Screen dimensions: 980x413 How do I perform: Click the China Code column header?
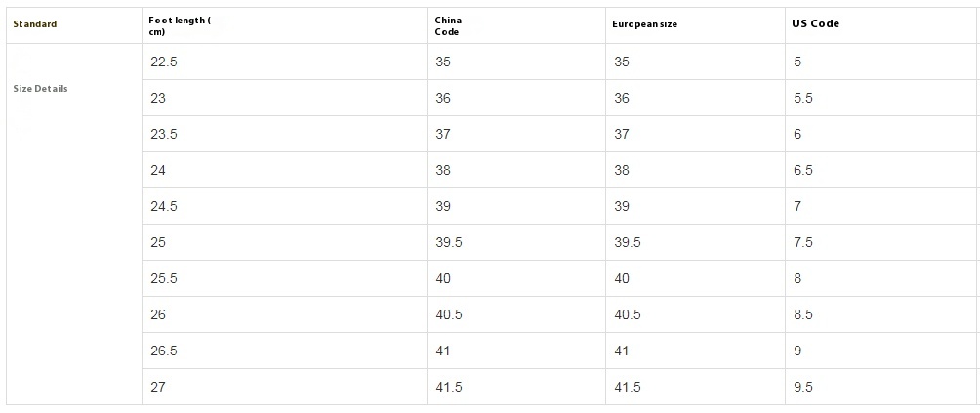coord(448,25)
